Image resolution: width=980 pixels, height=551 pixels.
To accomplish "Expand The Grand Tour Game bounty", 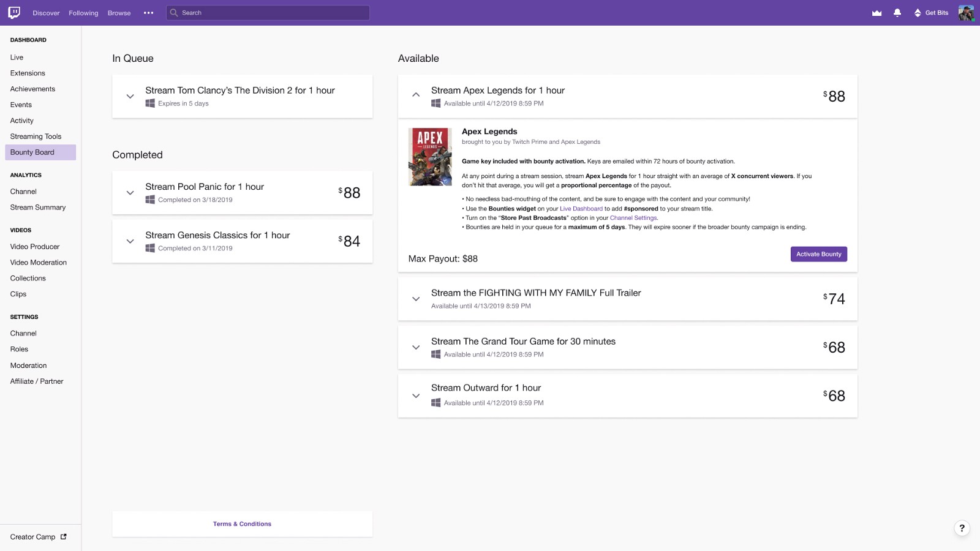I will [416, 347].
